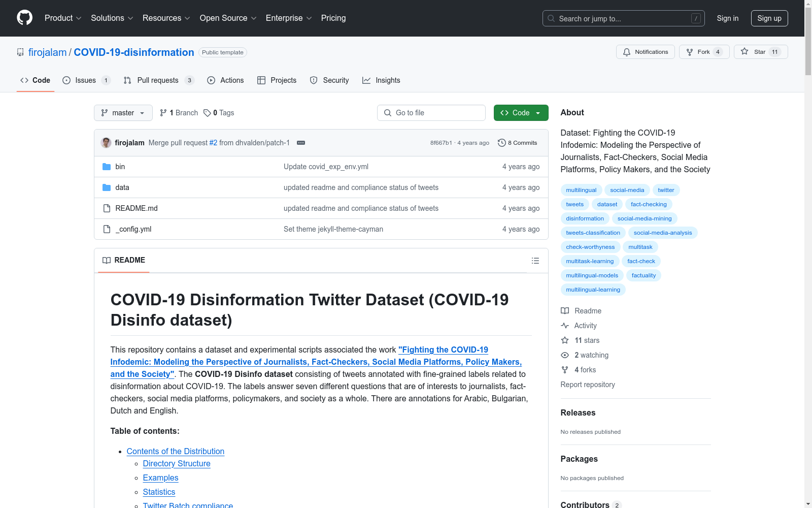812x508 pixels.
Task: Select the README tab with book icon
Action: [124, 260]
